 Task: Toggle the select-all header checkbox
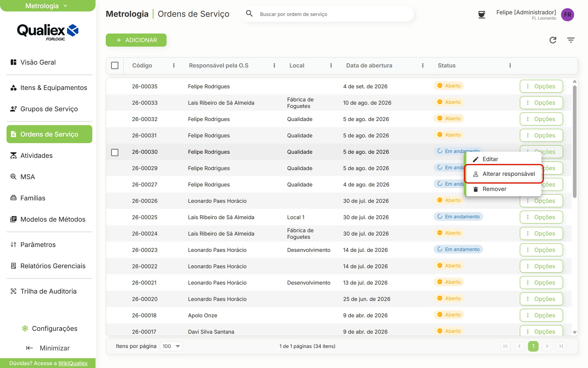click(x=115, y=65)
